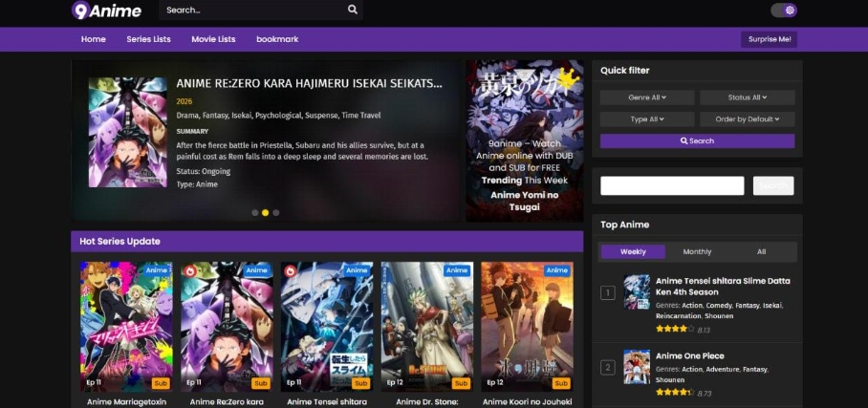Expand Status All dropdown
Image resolution: width=868 pixels, height=408 pixels.
click(x=748, y=97)
